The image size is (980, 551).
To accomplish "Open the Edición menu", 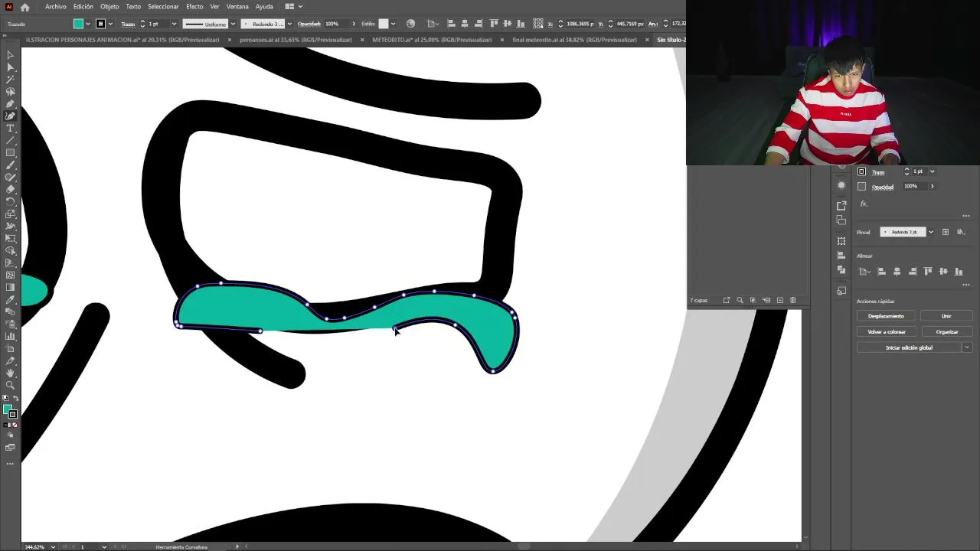I will [x=83, y=6].
